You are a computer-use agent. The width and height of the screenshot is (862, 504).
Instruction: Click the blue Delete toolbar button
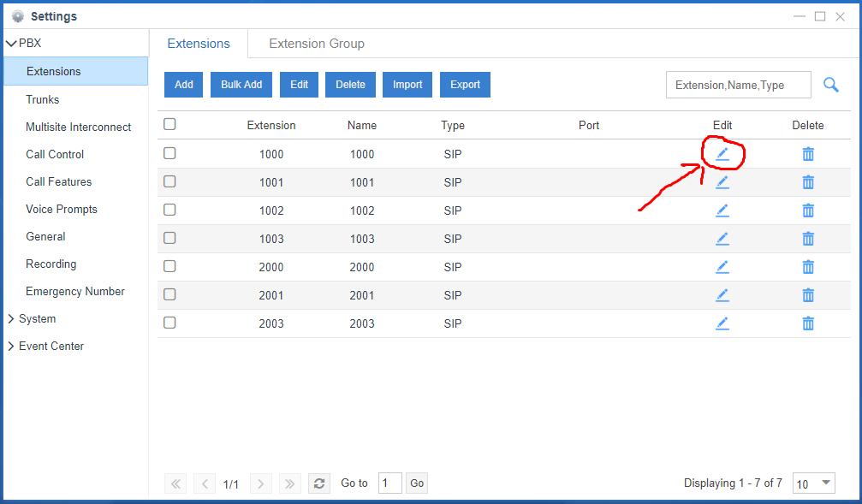(x=350, y=85)
